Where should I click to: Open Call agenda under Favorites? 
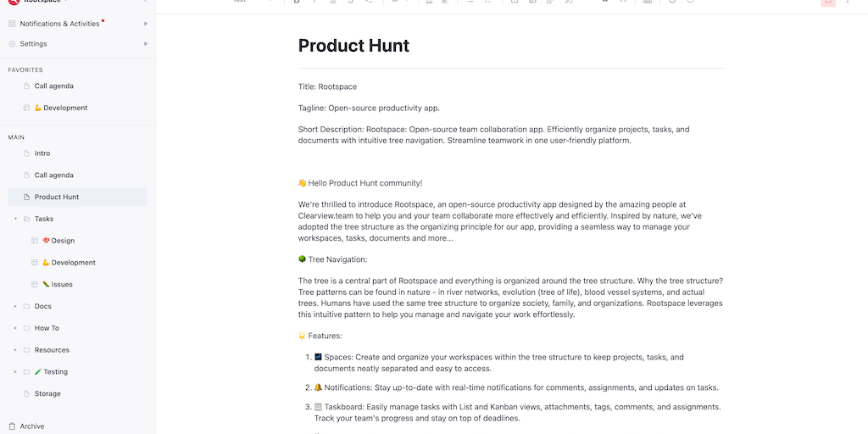[53, 86]
